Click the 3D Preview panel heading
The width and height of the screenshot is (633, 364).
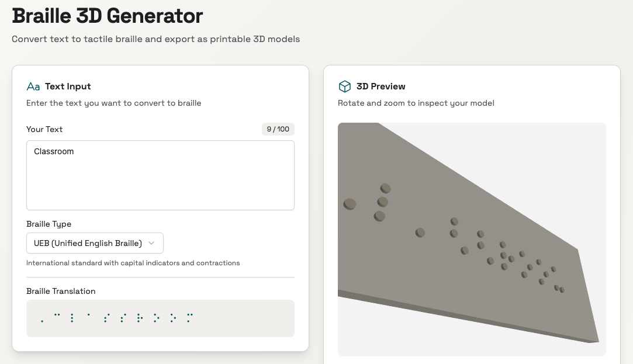(381, 86)
